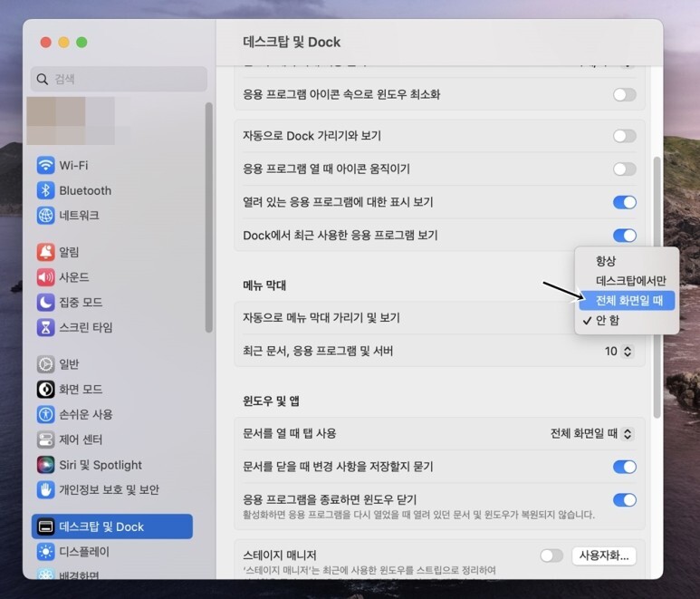Click the 윈도우 및 앱 section heading
This screenshot has width=700, height=599.
click(271, 401)
